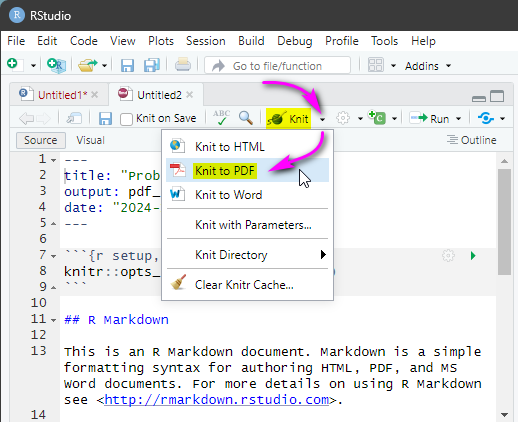Click the Run button
The image size is (518, 422).
tap(430, 118)
